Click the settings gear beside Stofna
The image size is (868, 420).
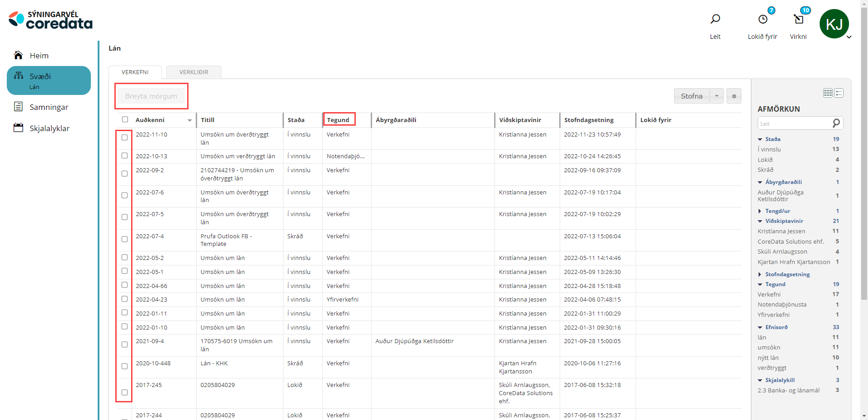click(x=734, y=96)
